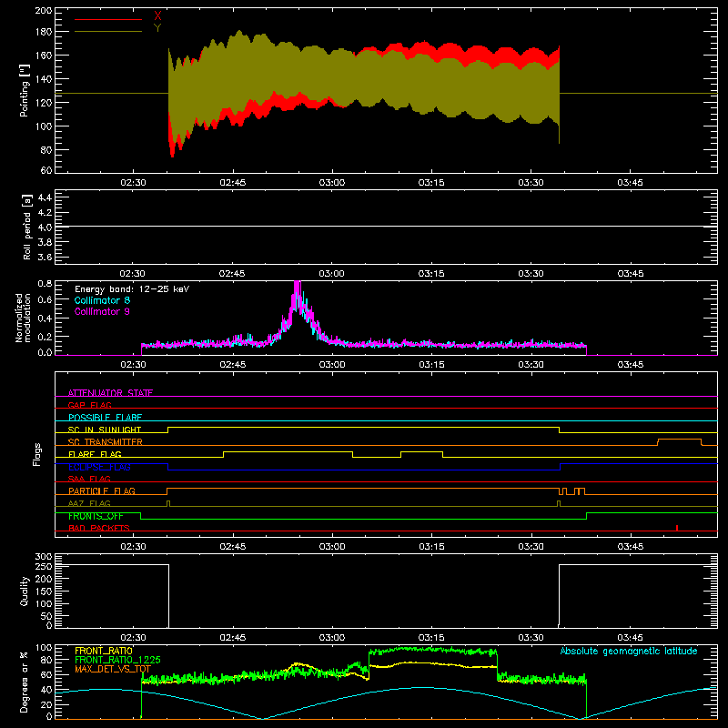Click the 60 tick on Pointing axis
Screen dimensions: 728x728
click(46, 170)
